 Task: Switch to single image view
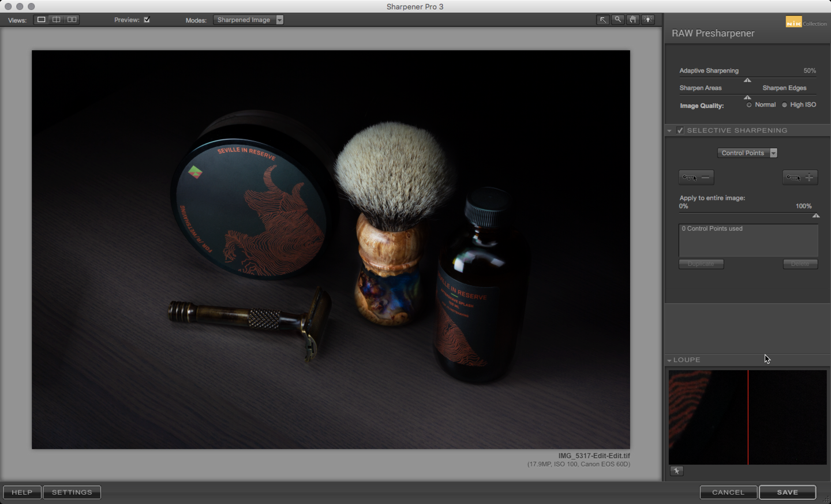tap(42, 20)
